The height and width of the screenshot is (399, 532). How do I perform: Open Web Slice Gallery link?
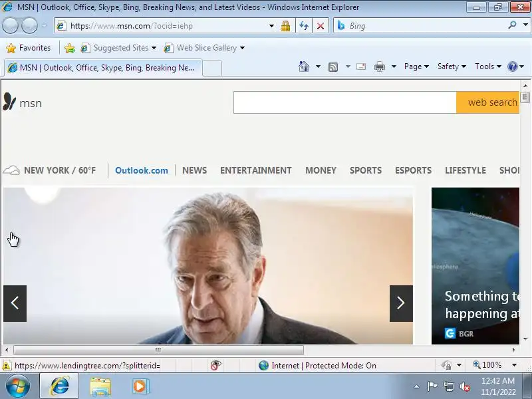tap(200, 48)
